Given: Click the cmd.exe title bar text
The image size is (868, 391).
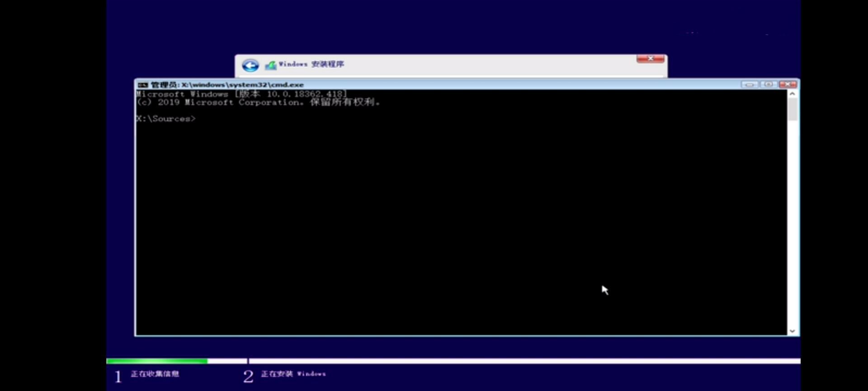Looking at the screenshot, I should tap(227, 85).
